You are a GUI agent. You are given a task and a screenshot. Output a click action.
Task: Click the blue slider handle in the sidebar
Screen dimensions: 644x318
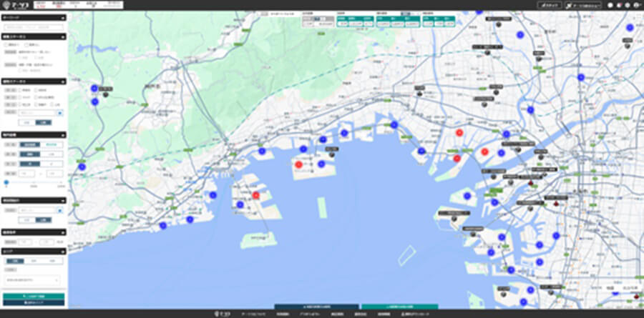point(6,182)
